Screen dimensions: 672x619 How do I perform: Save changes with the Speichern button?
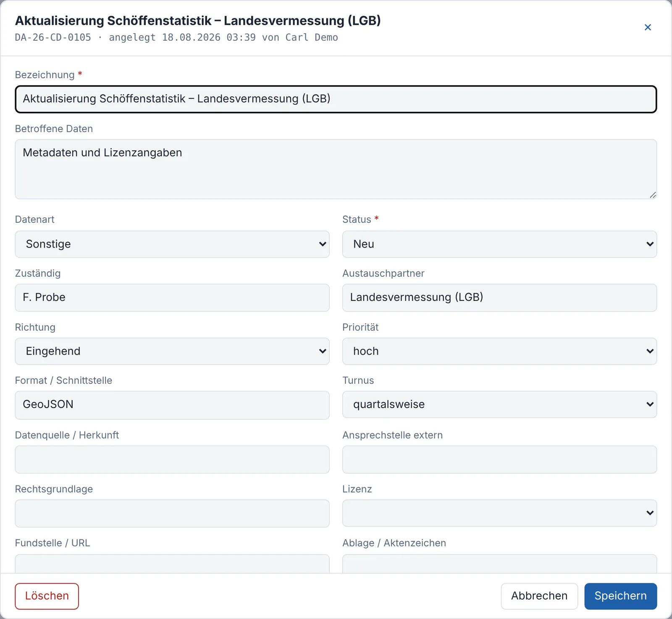[621, 596]
